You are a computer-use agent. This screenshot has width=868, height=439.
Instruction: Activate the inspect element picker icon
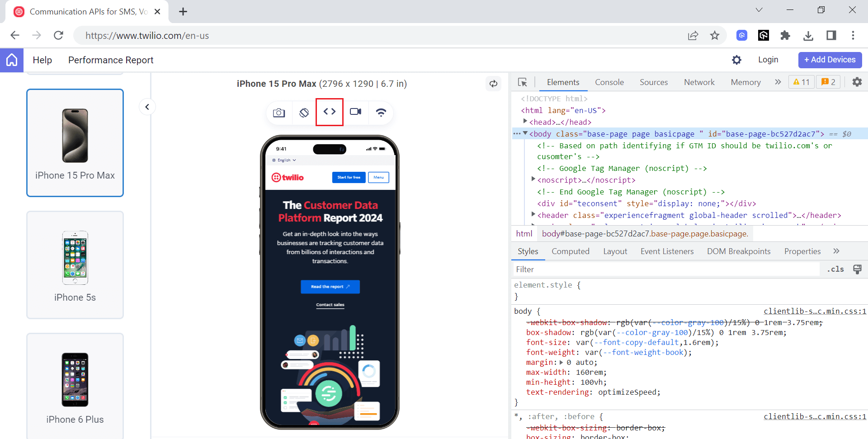(523, 82)
